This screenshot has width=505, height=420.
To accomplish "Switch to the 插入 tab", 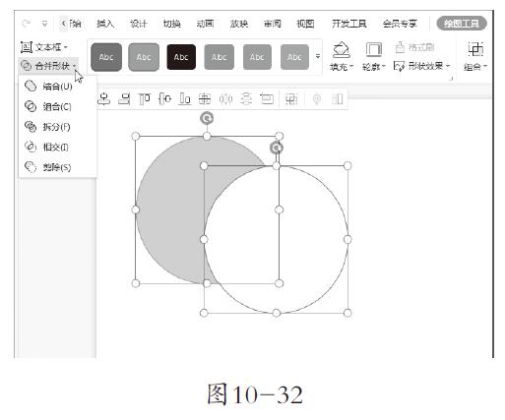I will pos(105,24).
